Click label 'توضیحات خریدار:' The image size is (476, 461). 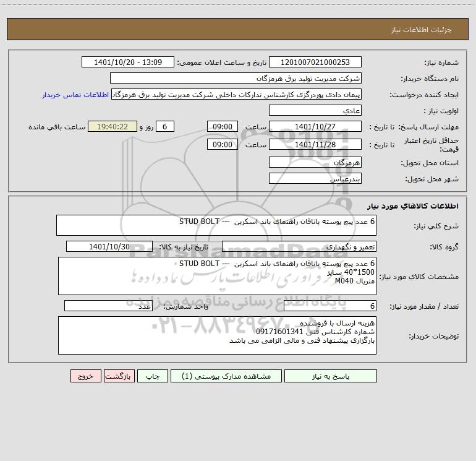(433, 336)
